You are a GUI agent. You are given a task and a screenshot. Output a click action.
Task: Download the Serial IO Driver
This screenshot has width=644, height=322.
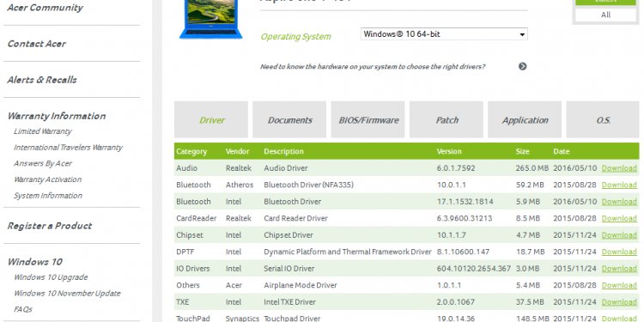tap(619, 269)
